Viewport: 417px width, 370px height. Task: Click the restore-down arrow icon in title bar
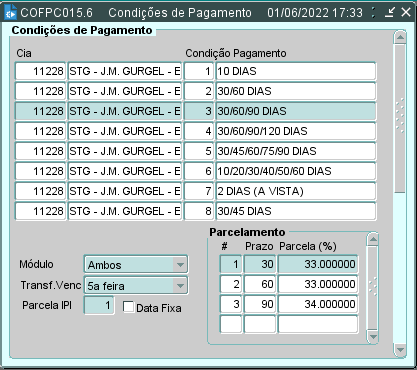coord(389,12)
